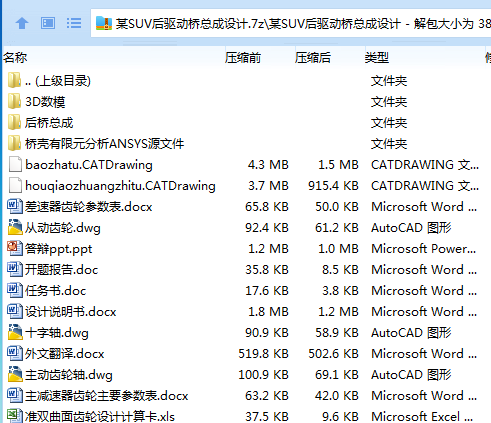
Task: Click the Microsoft Power... type of 答辩ppt.ppt
Action: click(x=424, y=249)
